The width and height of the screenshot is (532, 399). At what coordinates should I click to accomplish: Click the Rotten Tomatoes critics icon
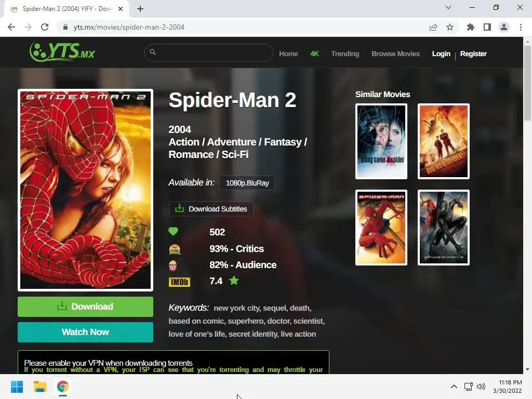pos(175,249)
